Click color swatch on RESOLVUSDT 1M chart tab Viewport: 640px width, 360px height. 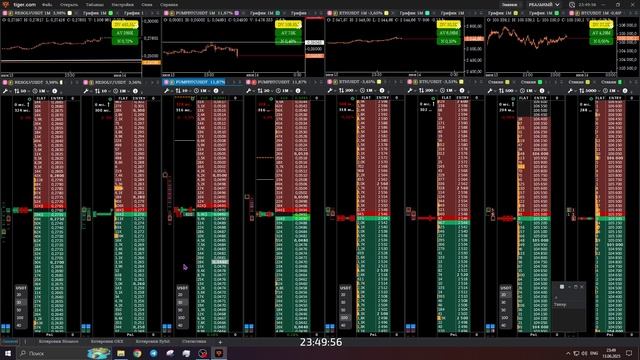(70, 13)
